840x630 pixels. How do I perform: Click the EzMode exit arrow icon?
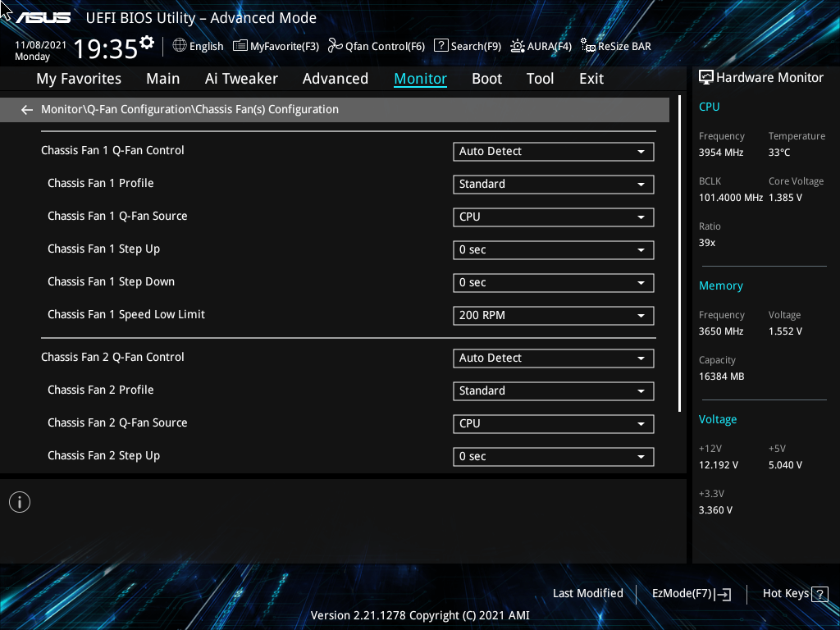[723, 594]
